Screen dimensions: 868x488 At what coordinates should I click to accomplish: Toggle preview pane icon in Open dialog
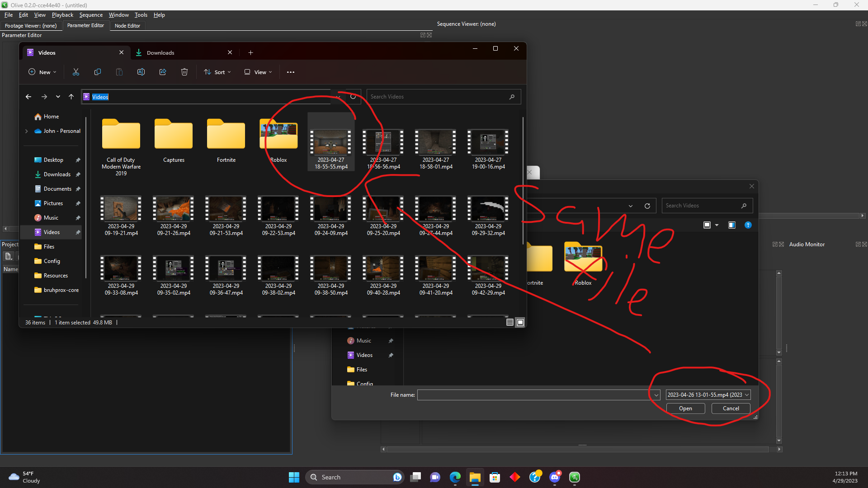(732, 225)
